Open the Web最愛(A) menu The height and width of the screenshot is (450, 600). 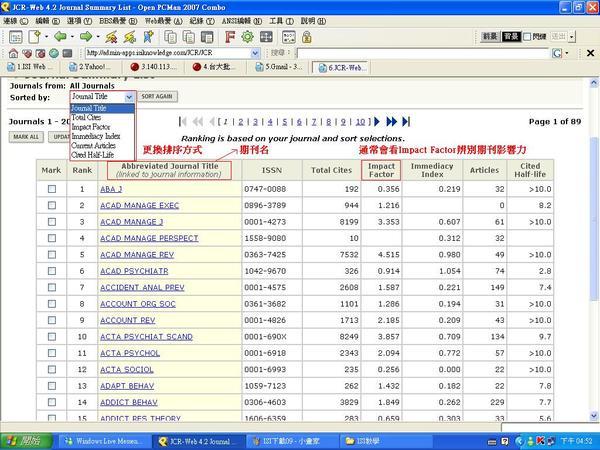pyautogui.click(x=163, y=21)
